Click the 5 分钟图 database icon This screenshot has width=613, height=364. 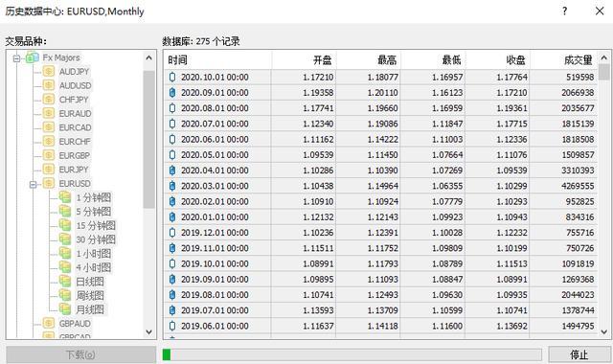pyautogui.click(x=65, y=212)
